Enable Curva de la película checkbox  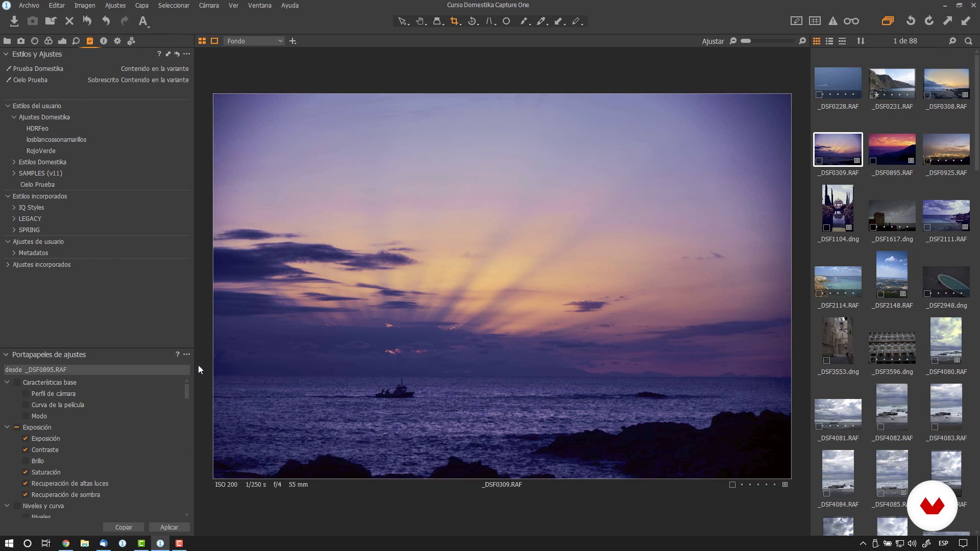[26, 405]
